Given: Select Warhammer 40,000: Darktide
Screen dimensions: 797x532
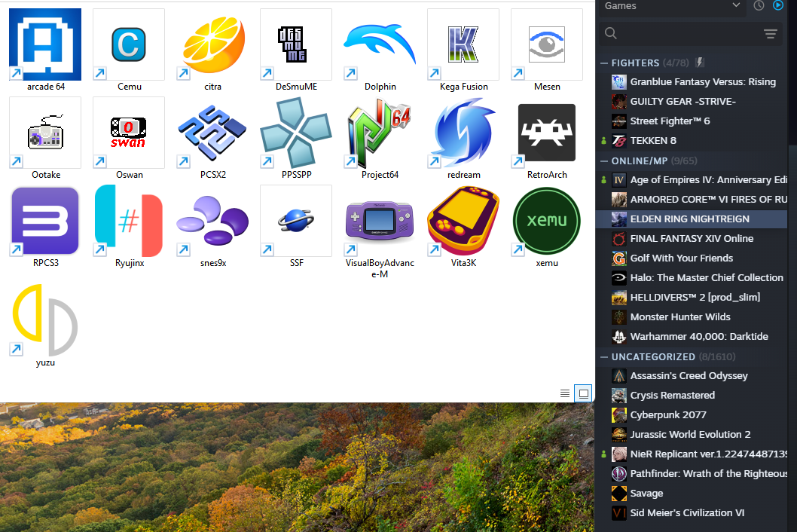Looking at the screenshot, I should click(692, 337).
